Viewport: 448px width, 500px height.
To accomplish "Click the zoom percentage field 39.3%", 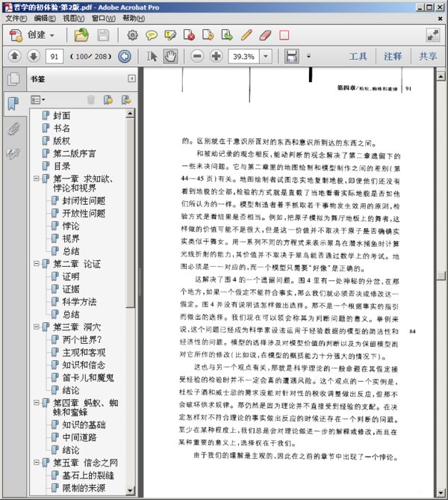I will (x=243, y=57).
